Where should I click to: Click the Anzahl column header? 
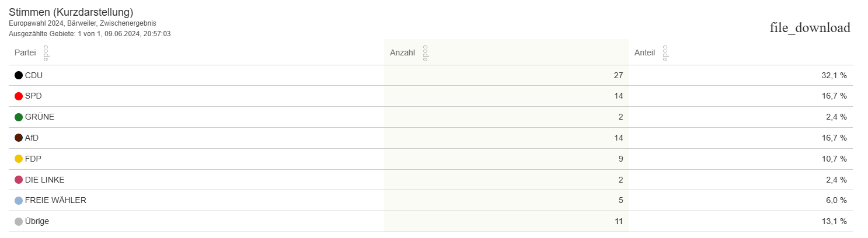[x=402, y=53]
